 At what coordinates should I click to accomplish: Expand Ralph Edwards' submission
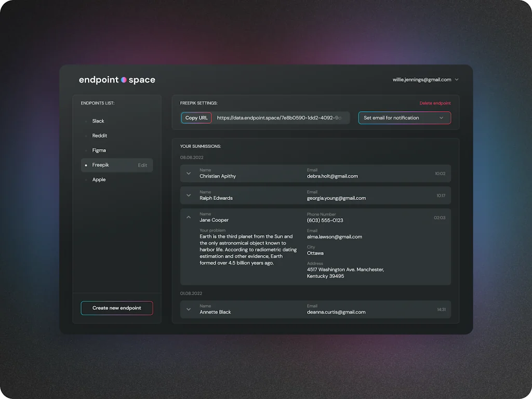[x=188, y=195]
